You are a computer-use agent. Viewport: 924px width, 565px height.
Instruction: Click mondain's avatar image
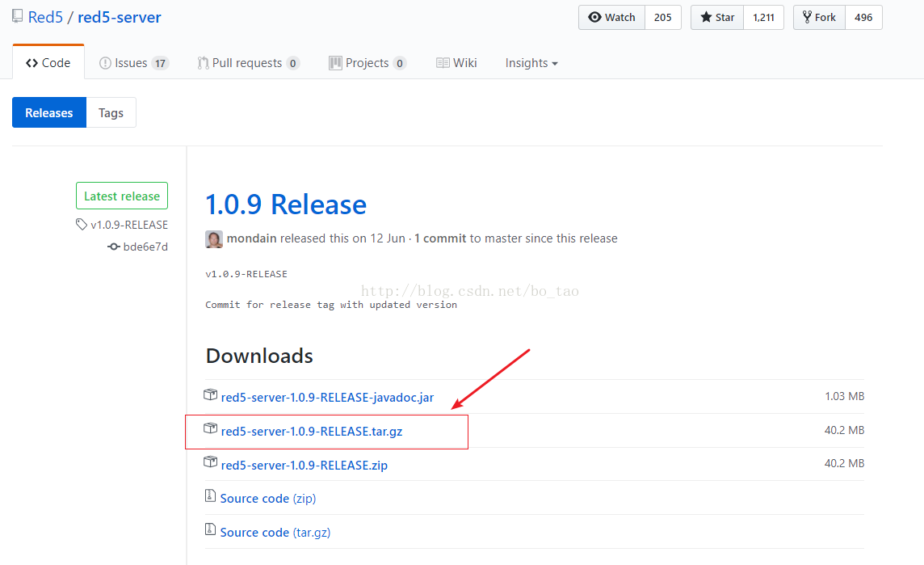[x=214, y=239]
